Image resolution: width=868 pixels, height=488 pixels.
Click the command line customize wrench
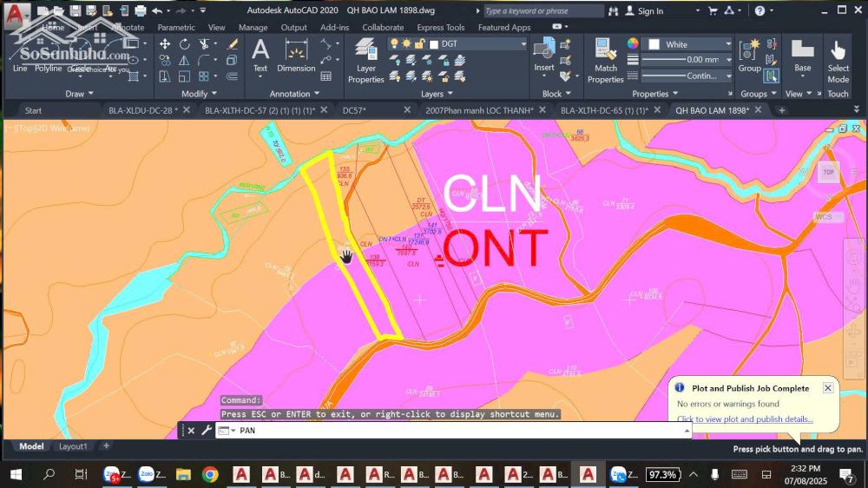pyautogui.click(x=206, y=431)
